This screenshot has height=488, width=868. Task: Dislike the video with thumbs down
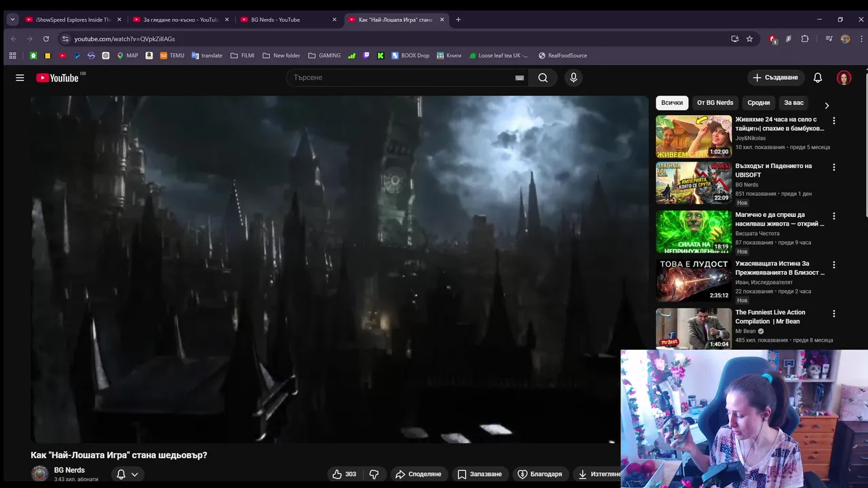click(x=374, y=474)
